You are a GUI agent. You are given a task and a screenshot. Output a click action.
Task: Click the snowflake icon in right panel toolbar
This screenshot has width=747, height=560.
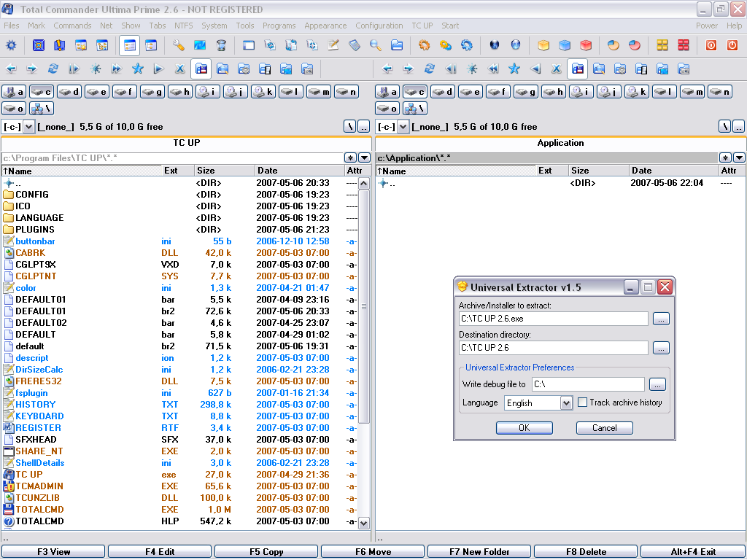point(472,69)
